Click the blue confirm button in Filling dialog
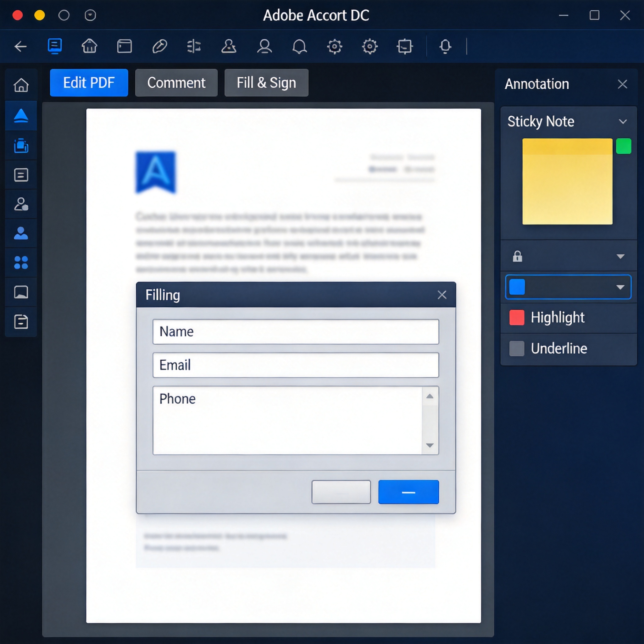644x644 pixels. (409, 492)
